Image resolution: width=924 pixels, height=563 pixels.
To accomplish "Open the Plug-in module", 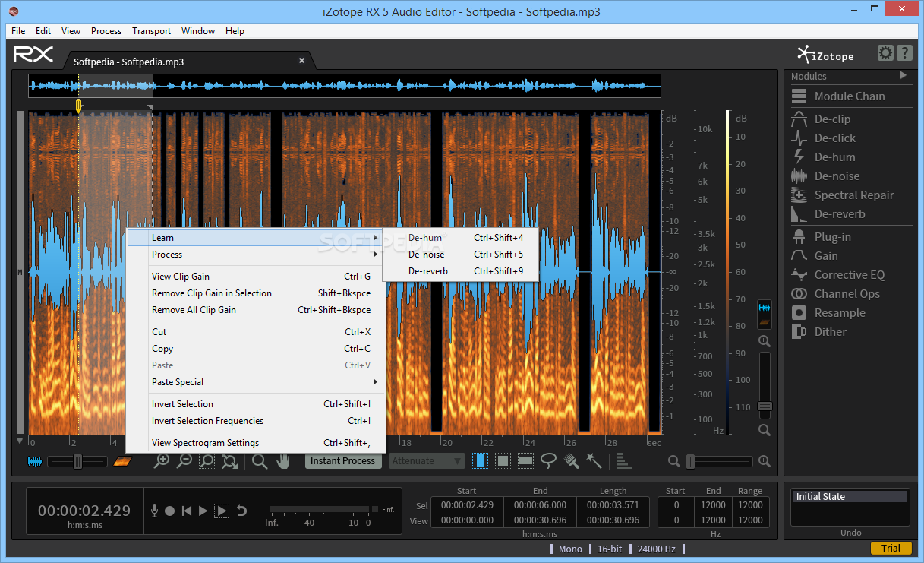I will 821,237.
